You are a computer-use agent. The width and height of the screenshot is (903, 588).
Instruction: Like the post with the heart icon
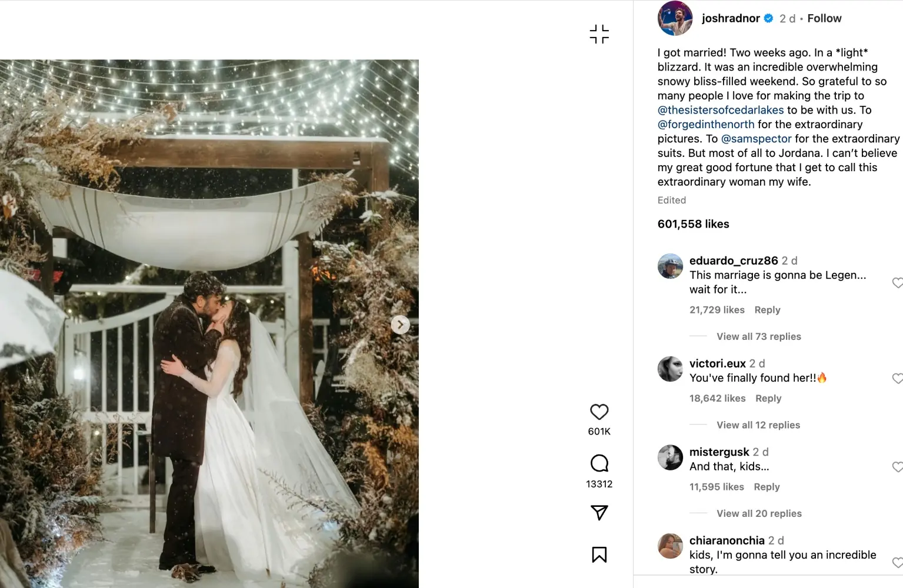(x=599, y=412)
